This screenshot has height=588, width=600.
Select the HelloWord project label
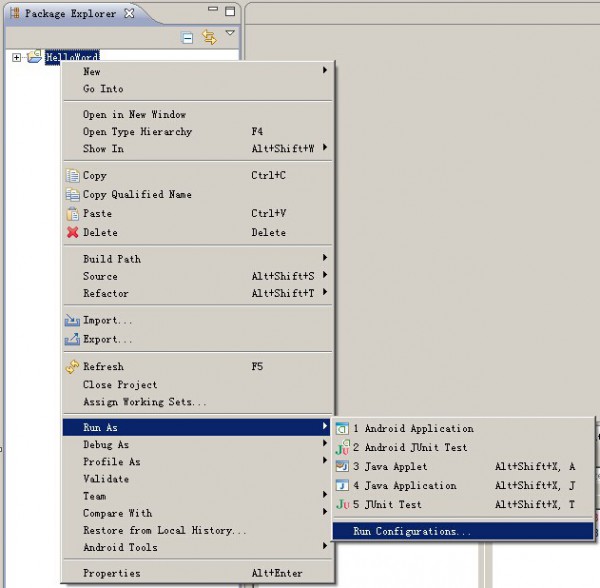coord(72,57)
